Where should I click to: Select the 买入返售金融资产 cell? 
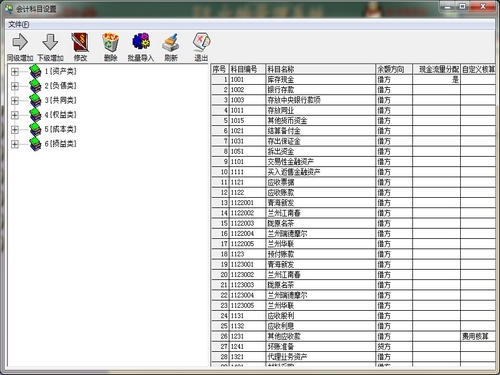click(x=320, y=172)
